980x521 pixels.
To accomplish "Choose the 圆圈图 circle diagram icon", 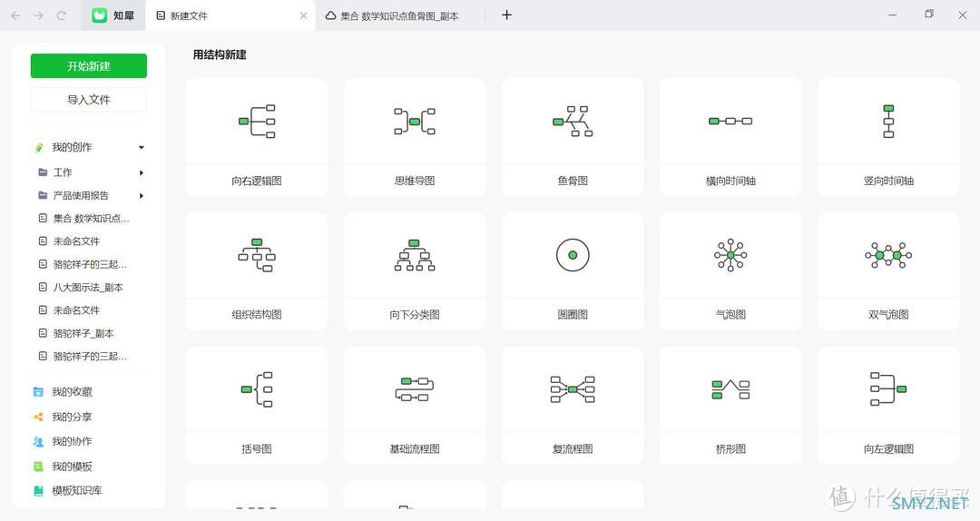I will click(x=573, y=255).
